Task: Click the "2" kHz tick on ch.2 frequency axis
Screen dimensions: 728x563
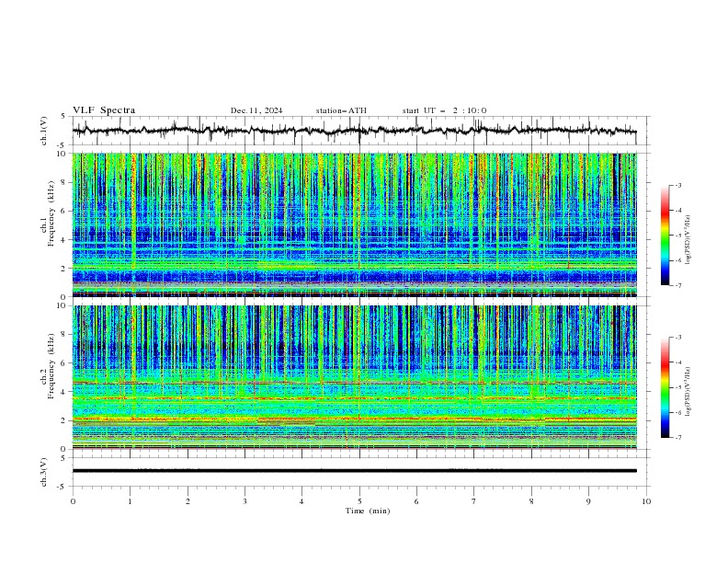Action: [65, 420]
